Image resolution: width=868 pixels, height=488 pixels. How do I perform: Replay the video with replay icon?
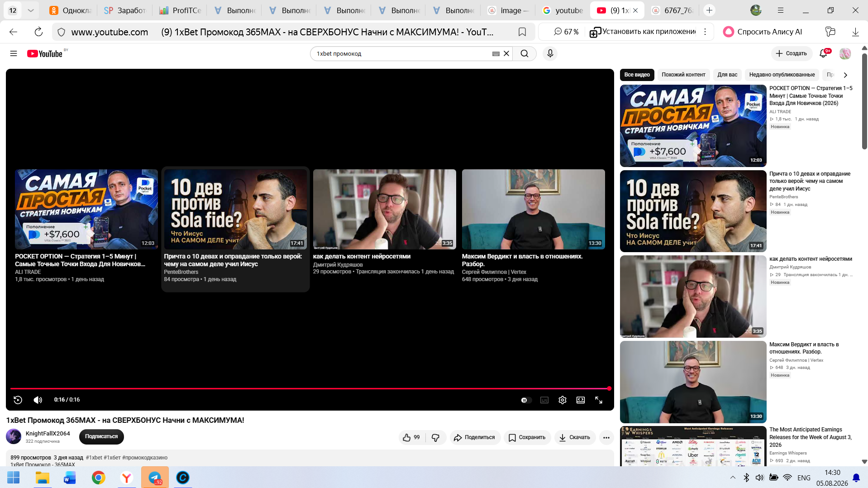coord(18,400)
